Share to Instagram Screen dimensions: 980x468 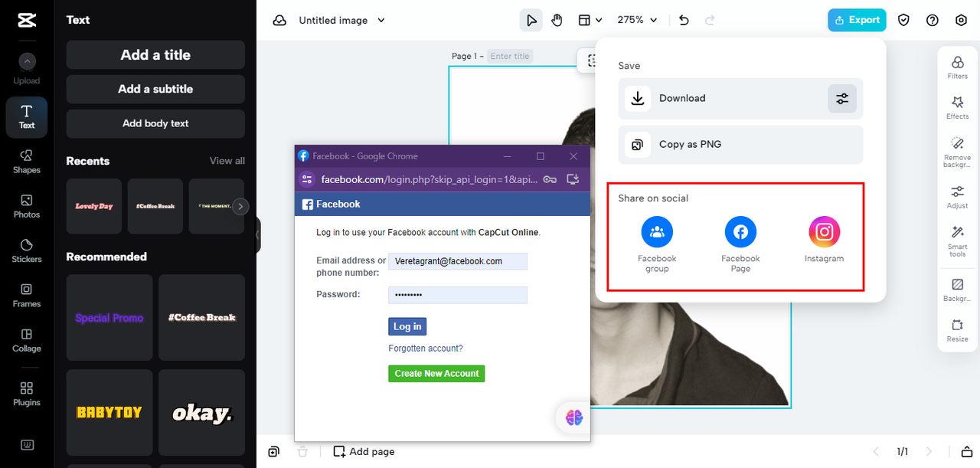coord(825,240)
